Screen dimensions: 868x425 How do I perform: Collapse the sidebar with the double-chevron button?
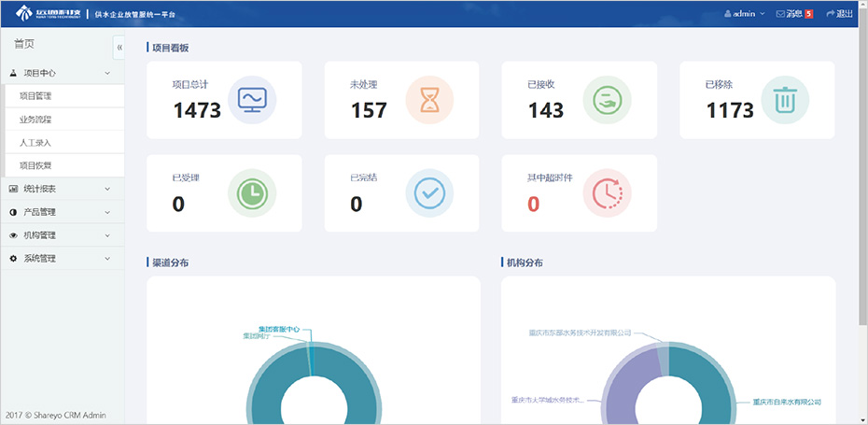119,48
